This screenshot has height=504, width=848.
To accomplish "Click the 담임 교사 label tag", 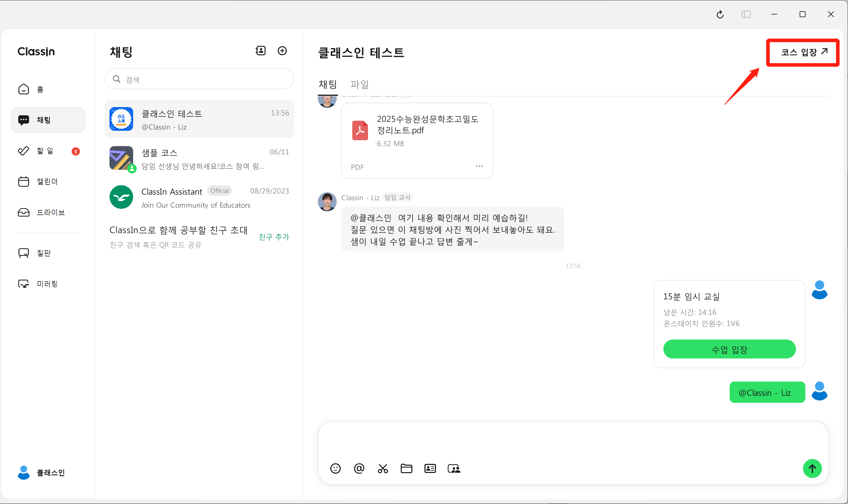I will click(x=397, y=197).
